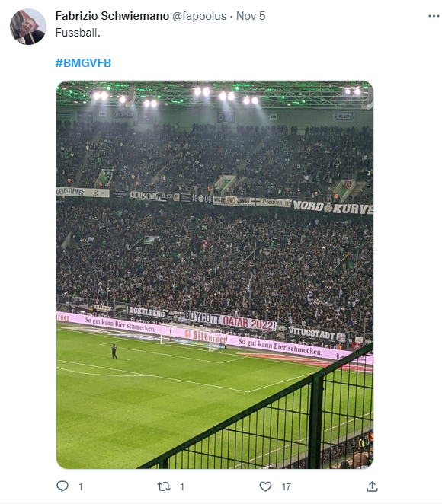The image size is (442, 504).
Task: Click the person standing on the pitch
Action: [x=114, y=351]
